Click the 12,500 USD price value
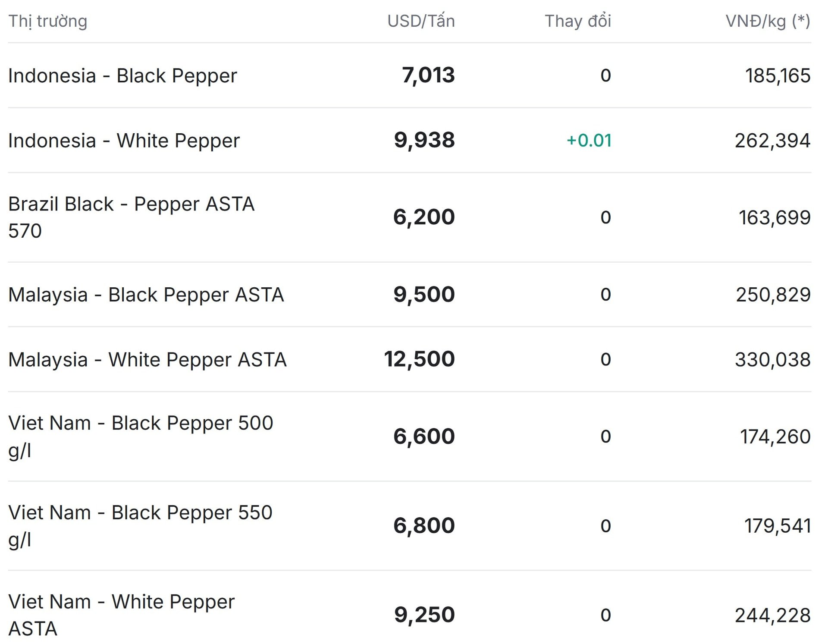The image size is (828, 644). (x=419, y=359)
